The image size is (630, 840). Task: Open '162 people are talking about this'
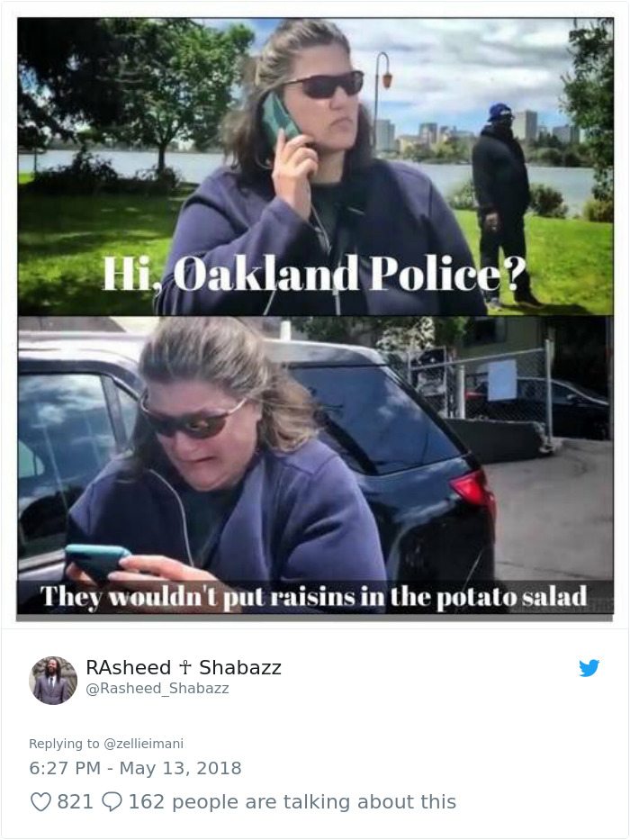point(292,802)
